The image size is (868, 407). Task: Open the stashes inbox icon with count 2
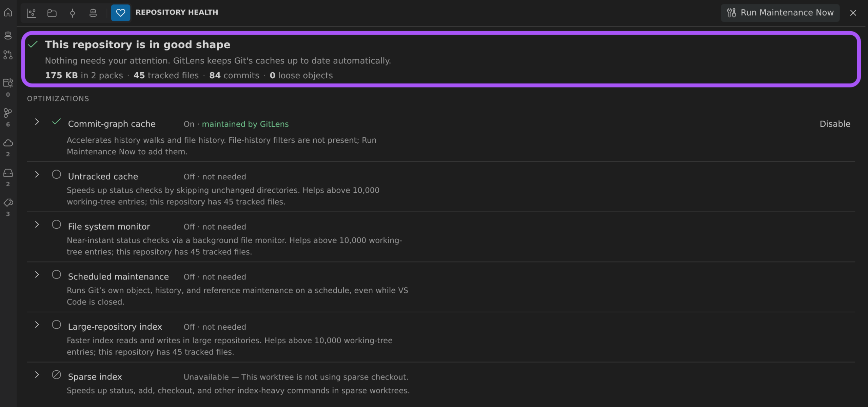[x=8, y=173]
